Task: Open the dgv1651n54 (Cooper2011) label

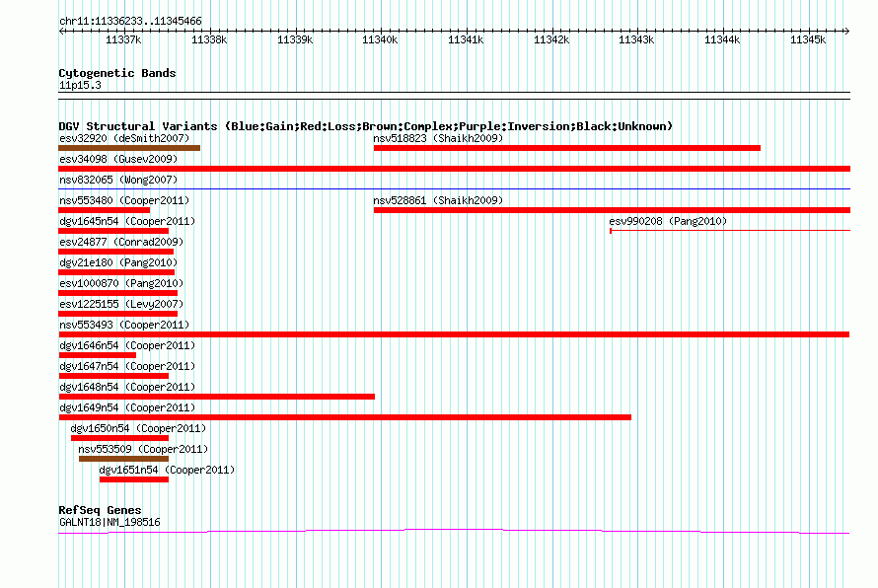Action: 167,470
